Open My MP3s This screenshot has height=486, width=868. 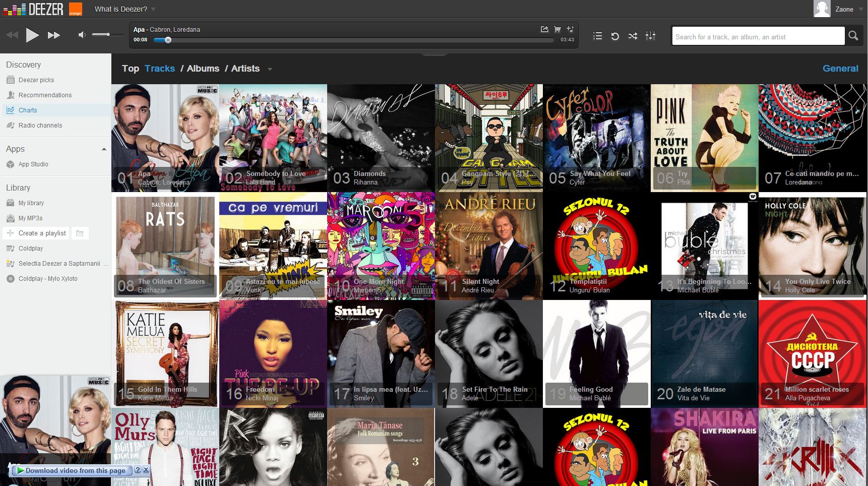[30, 218]
